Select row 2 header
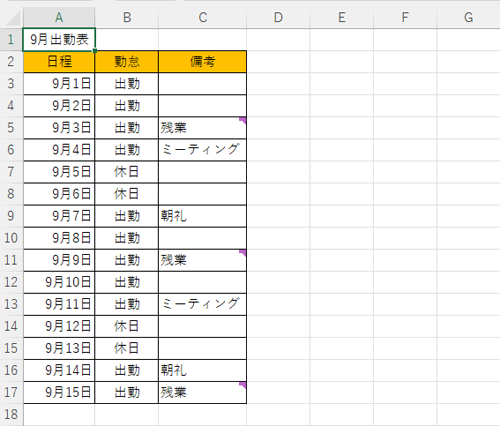This screenshot has width=500, height=426. coord(11,61)
